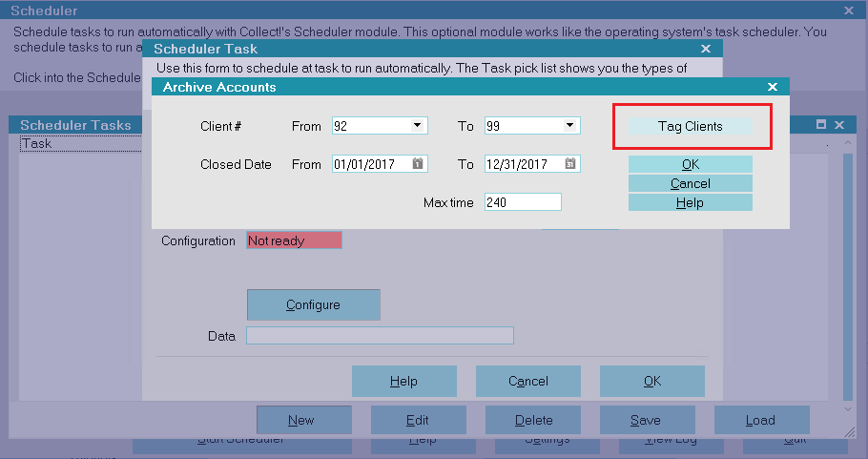Image resolution: width=868 pixels, height=459 pixels.
Task: Click Scheduler Tasks list vertical scrollbar
Action: click(x=848, y=277)
